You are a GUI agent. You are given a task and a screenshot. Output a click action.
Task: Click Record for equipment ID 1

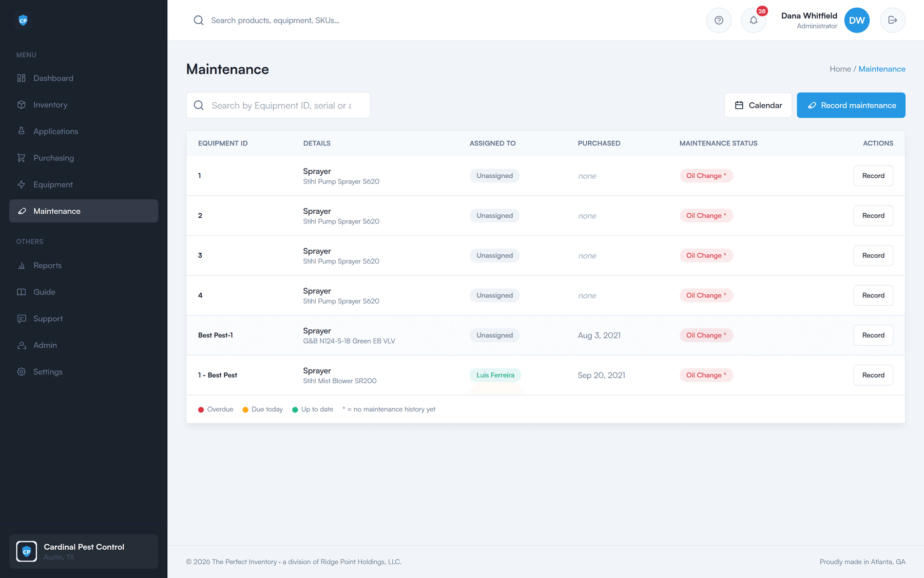pyautogui.click(x=873, y=176)
